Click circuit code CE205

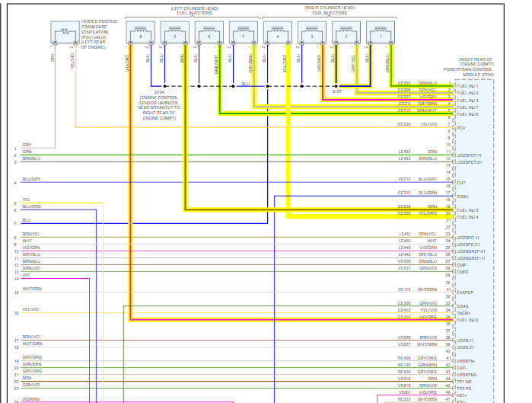(x=404, y=83)
